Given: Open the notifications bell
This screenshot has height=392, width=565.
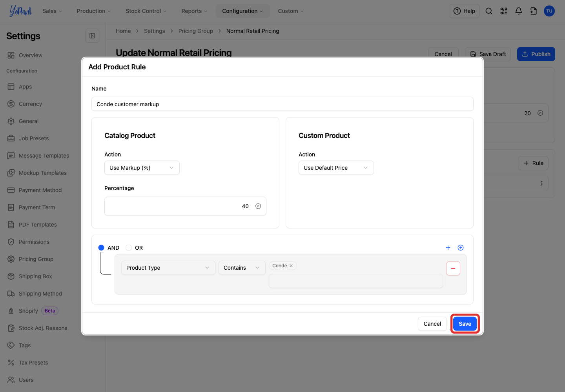Looking at the screenshot, I should point(519,11).
